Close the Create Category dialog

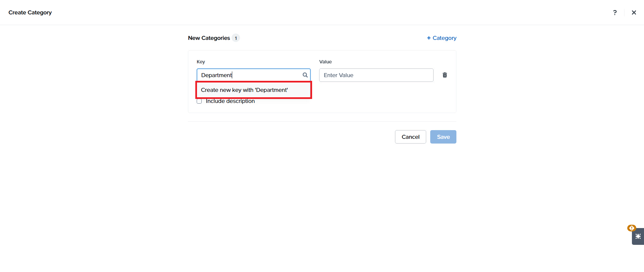(634, 12)
